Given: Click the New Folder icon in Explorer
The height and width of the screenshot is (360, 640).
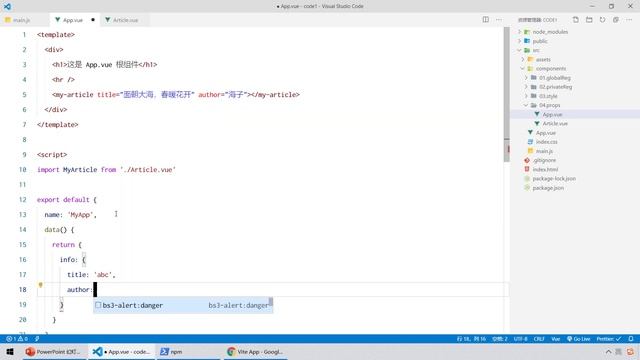Looking at the screenshot, I should pyautogui.click(x=589, y=20).
